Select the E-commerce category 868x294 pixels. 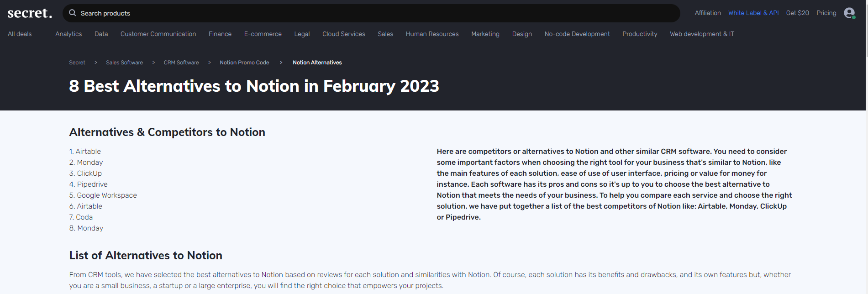[263, 34]
